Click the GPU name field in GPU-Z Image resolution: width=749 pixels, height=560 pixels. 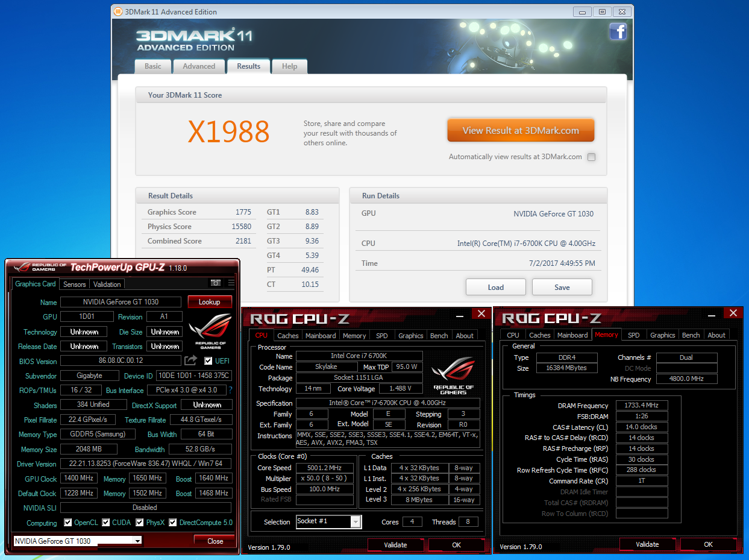pyautogui.click(x=121, y=302)
